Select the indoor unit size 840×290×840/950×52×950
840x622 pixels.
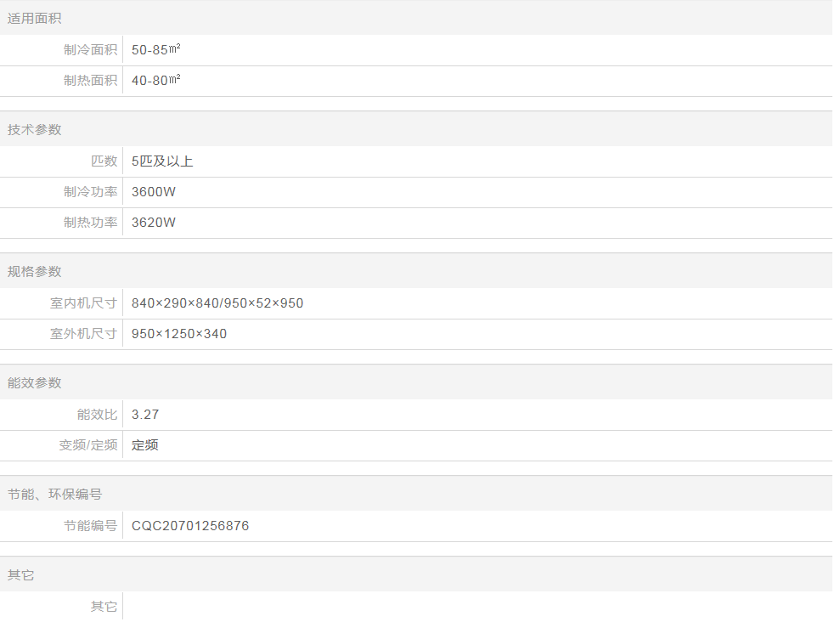click(217, 303)
